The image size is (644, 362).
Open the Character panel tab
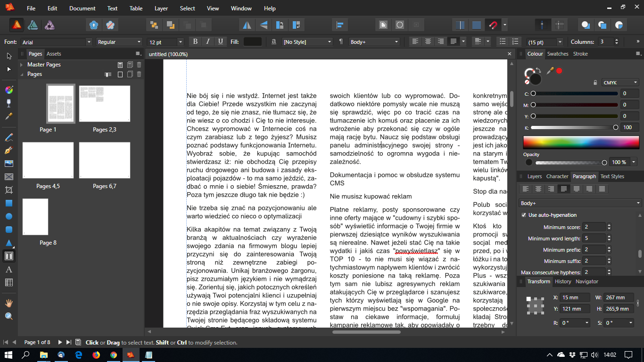click(557, 176)
